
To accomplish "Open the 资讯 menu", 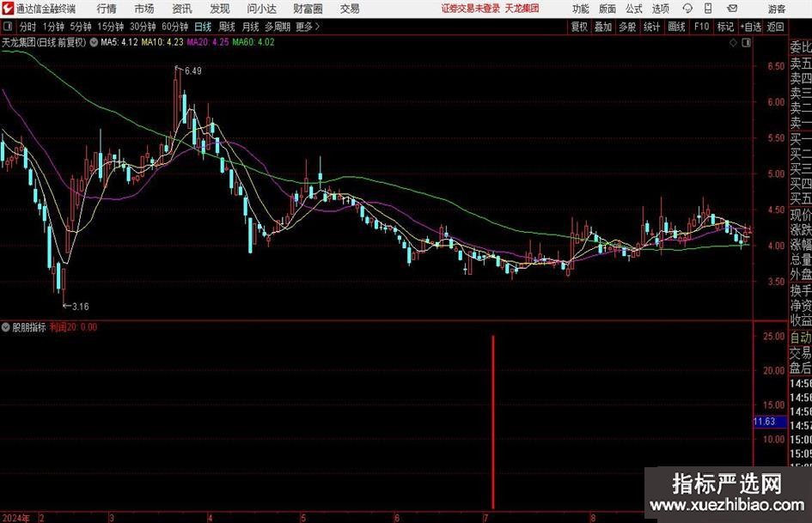I will [x=182, y=9].
